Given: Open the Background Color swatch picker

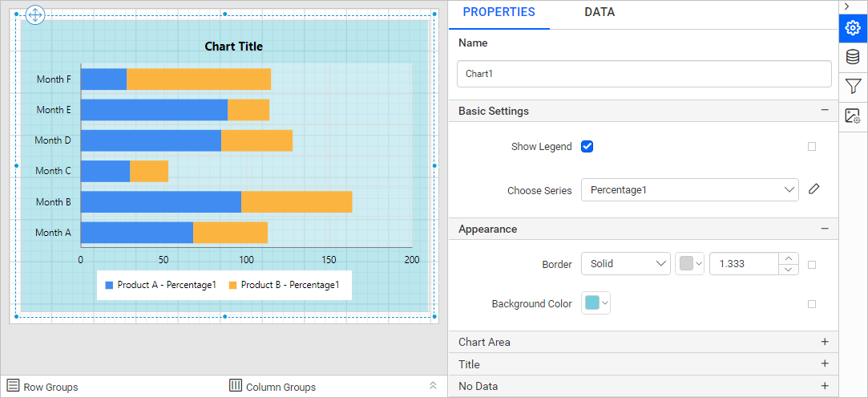Looking at the screenshot, I should pos(595,303).
